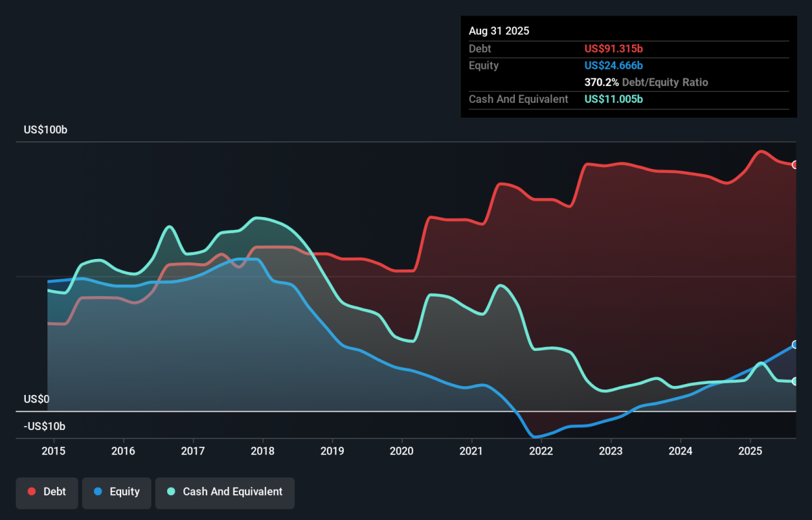Screen dimensions: 812x520
Task: Click the -US$10b y-axis label
Action: [47, 426]
